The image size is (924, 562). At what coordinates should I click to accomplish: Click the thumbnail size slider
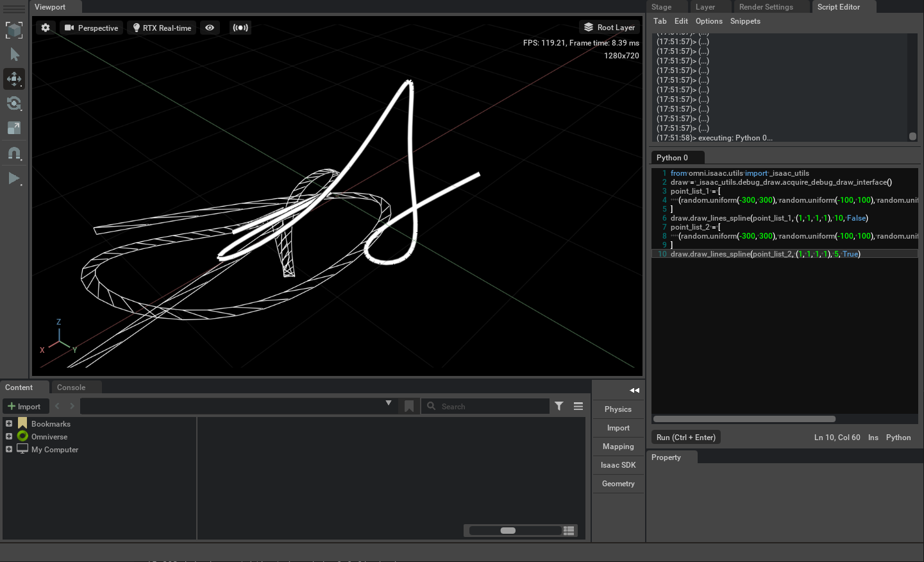515,531
